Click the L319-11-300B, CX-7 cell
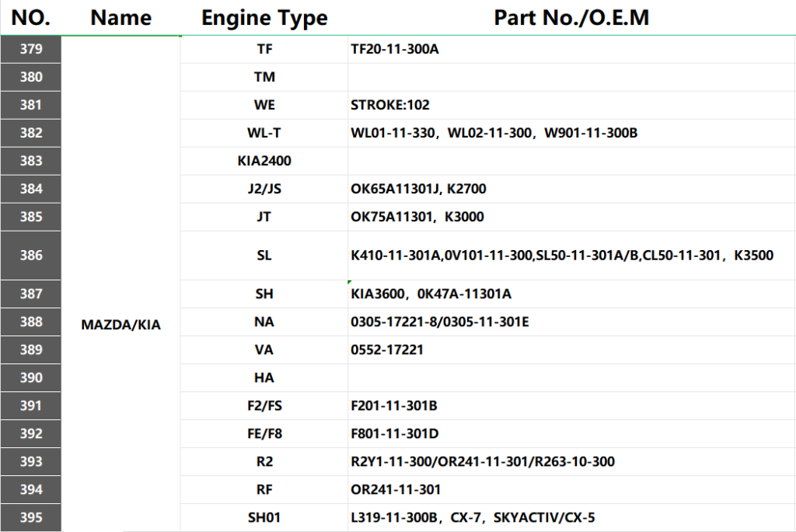This screenshot has width=796, height=532. click(571, 517)
